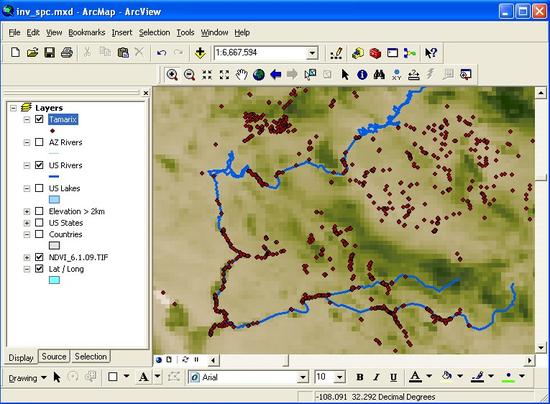Expand the US States layer

coord(27,223)
